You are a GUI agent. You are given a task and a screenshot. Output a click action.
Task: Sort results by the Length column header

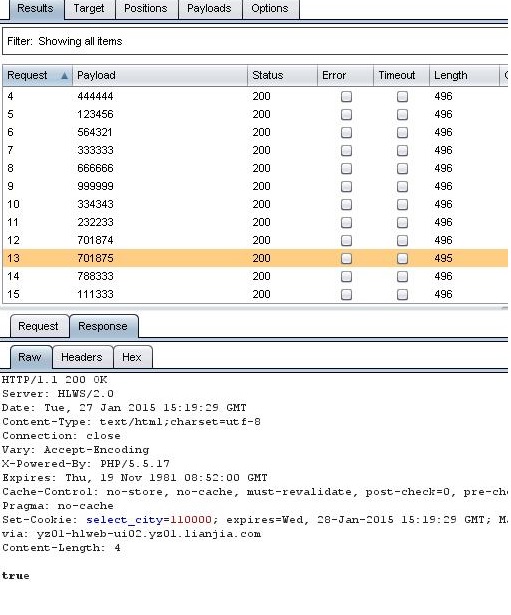(464, 75)
